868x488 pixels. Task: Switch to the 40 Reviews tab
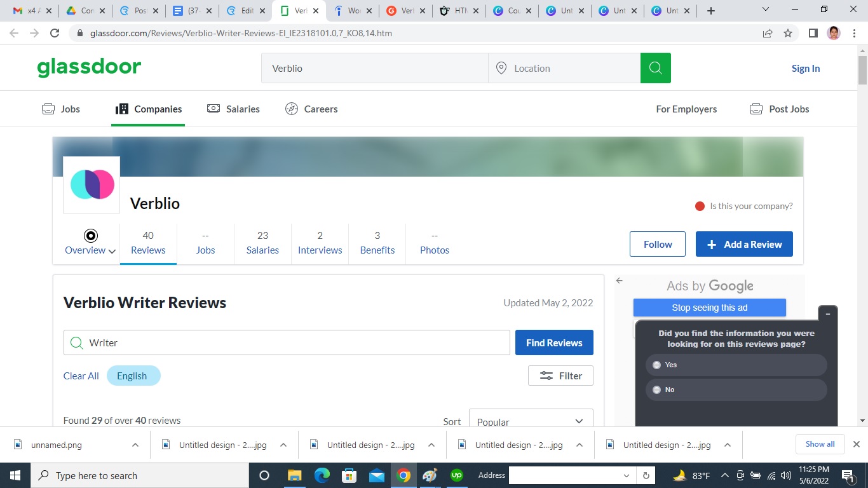click(148, 243)
